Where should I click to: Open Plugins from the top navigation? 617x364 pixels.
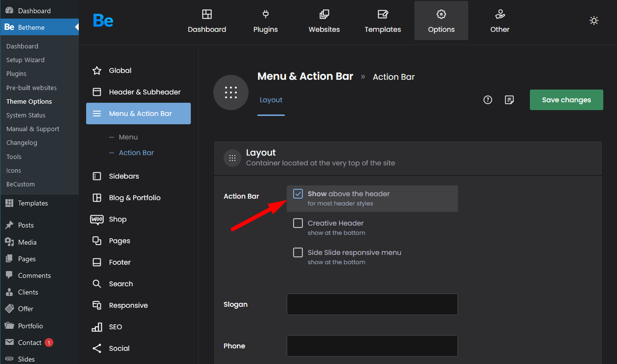click(266, 21)
